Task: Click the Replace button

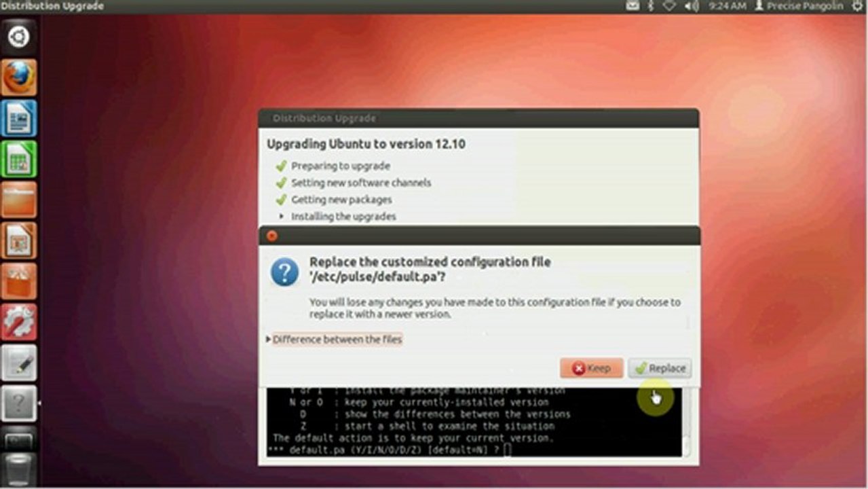Action: pos(660,368)
